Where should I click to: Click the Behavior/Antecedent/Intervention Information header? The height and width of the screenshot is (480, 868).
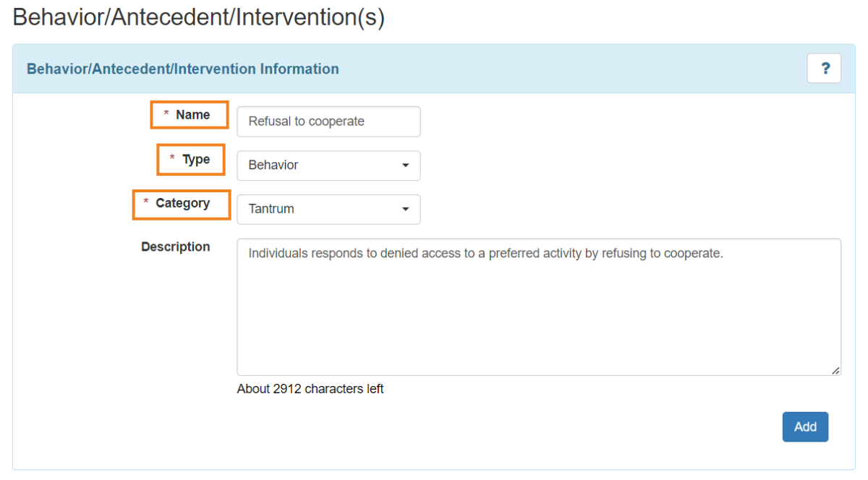182,69
